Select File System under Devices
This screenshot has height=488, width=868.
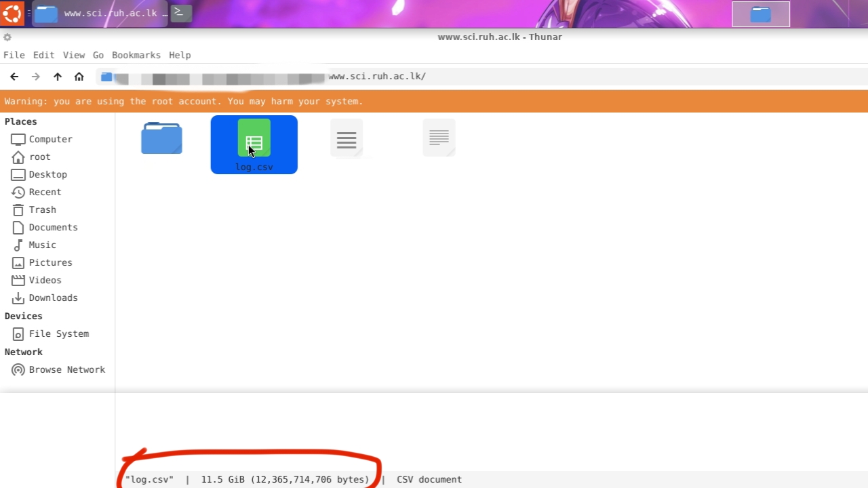pyautogui.click(x=58, y=333)
